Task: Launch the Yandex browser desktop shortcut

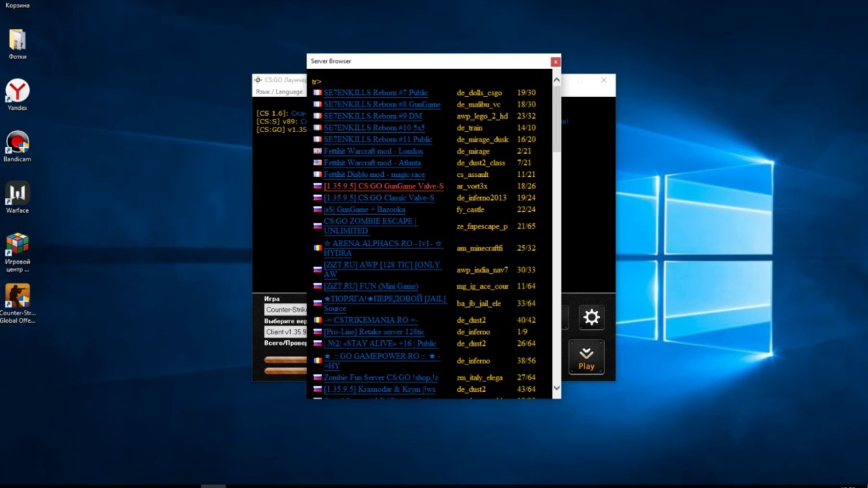Action: click(x=18, y=95)
